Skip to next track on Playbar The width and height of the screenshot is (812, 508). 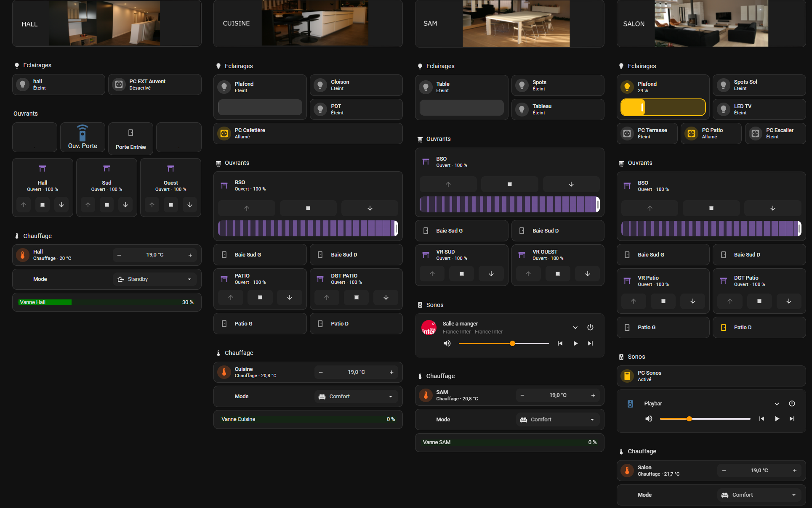(792, 419)
